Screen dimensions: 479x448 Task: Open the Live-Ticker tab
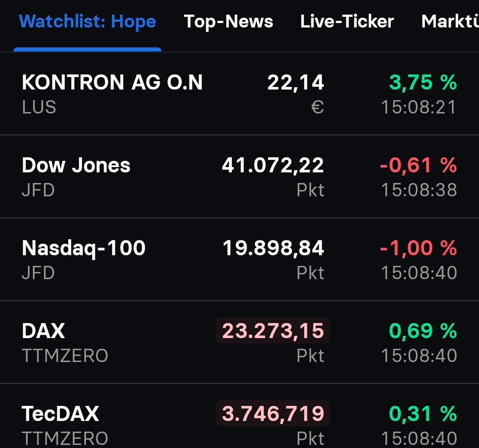point(347,21)
